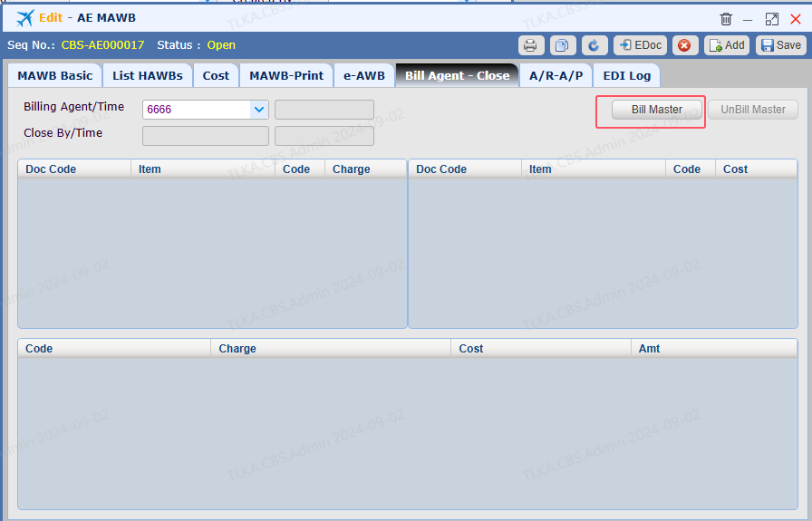Click the print icon in the toolbar

pyautogui.click(x=531, y=45)
